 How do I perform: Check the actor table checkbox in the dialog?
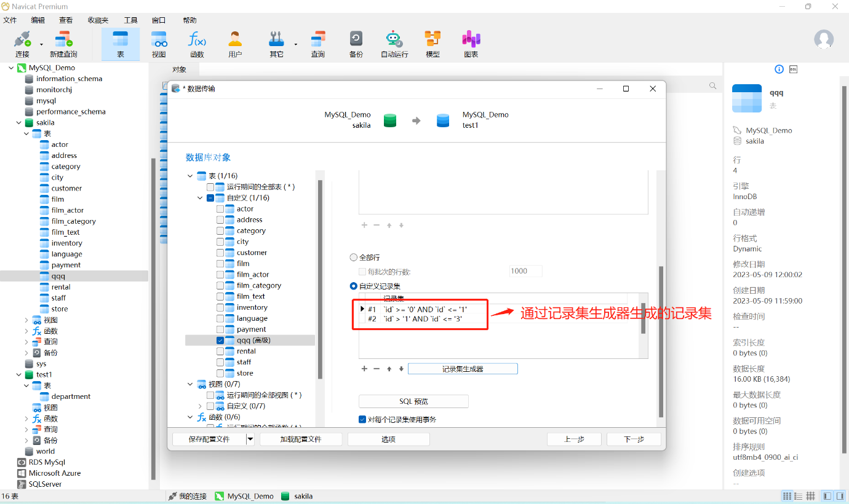pos(220,209)
